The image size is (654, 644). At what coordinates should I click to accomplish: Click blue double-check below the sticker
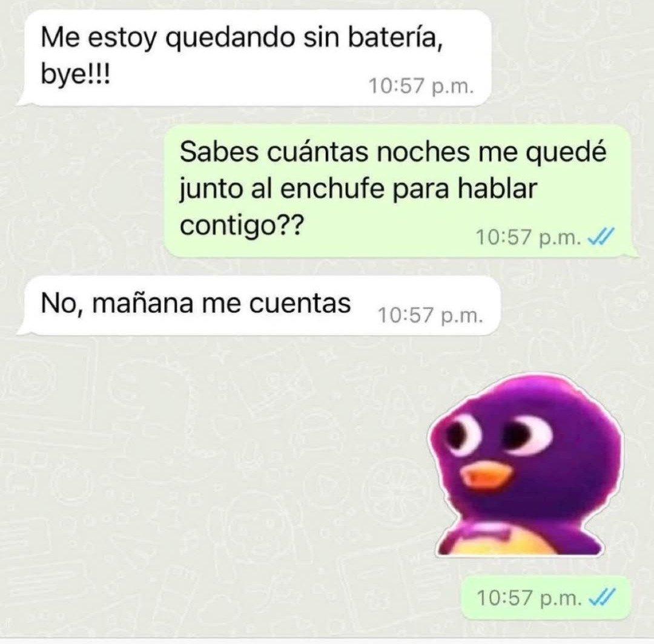click(x=601, y=598)
